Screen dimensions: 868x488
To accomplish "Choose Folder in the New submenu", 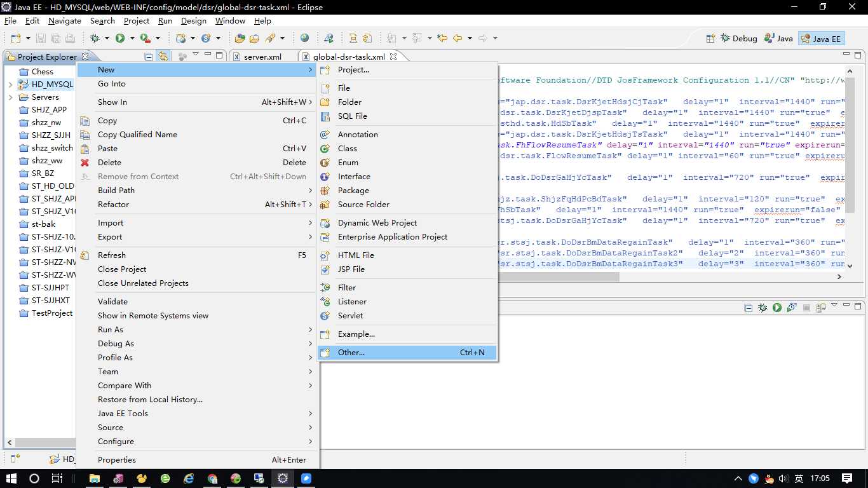I will tap(407, 102).
